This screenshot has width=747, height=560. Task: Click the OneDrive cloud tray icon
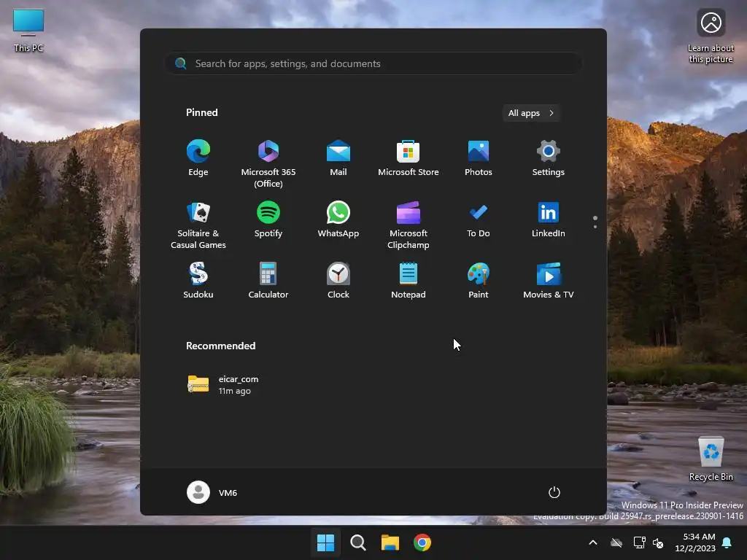(616, 542)
